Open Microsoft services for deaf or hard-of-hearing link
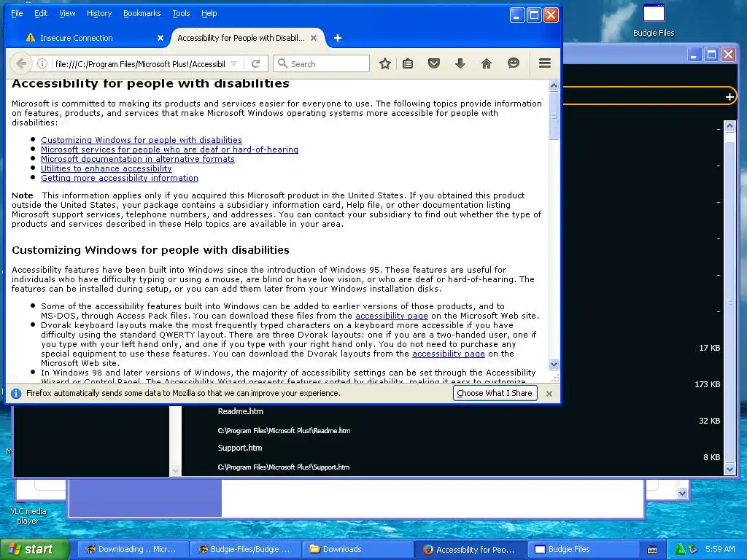Image resolution: width=747 pixels, height=560 pixels. tap(169, 149)
